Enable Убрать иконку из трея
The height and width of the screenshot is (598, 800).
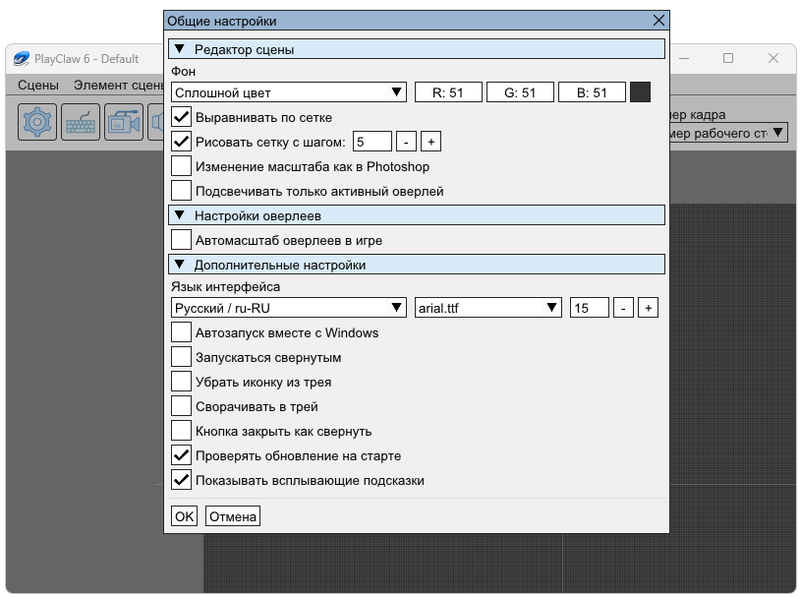click(x=181, y=381)
